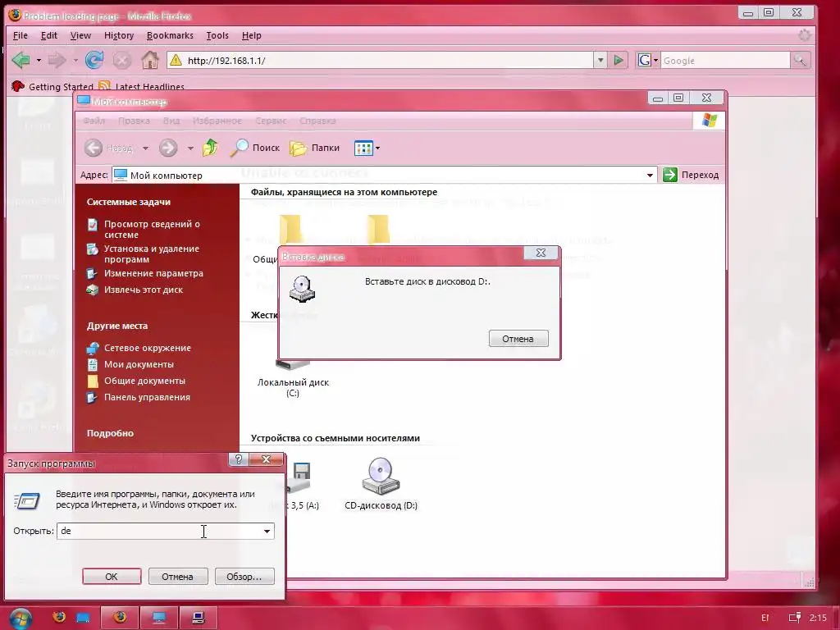Open Explorer Back history dropdown

[x=145, y=148]
